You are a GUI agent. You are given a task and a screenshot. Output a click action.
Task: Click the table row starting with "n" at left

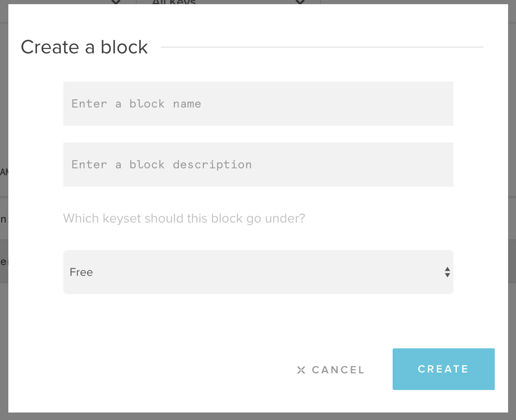point(4,219)
